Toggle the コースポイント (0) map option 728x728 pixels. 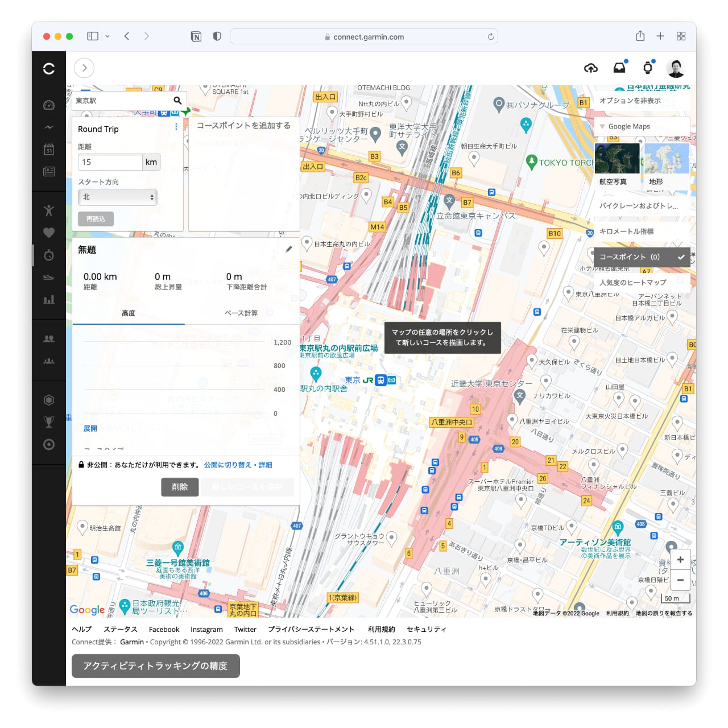(x=642, y=257)
